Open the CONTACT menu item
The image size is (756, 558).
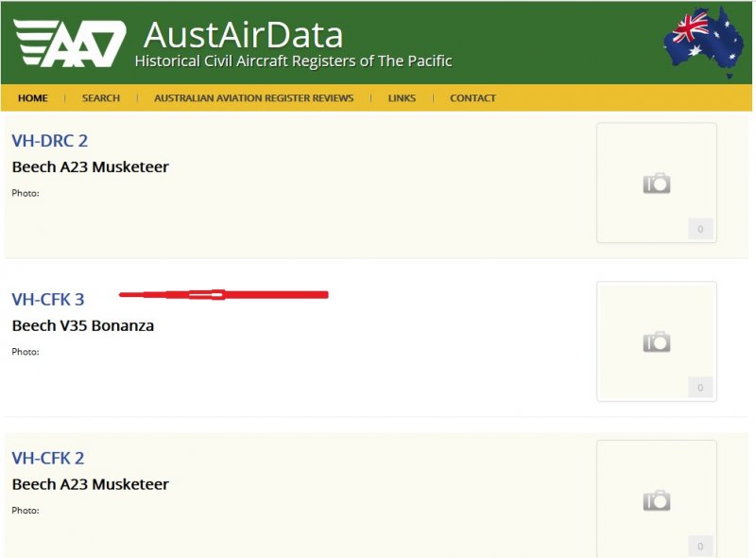coord(472,98)
